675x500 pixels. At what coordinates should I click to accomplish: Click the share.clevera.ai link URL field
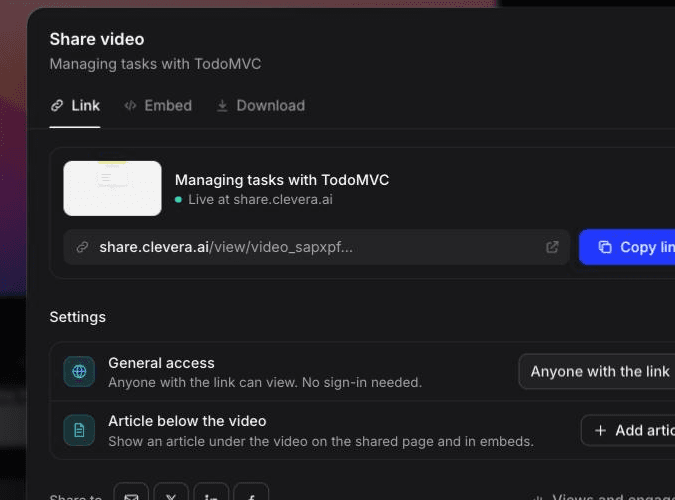coord(316,247)
